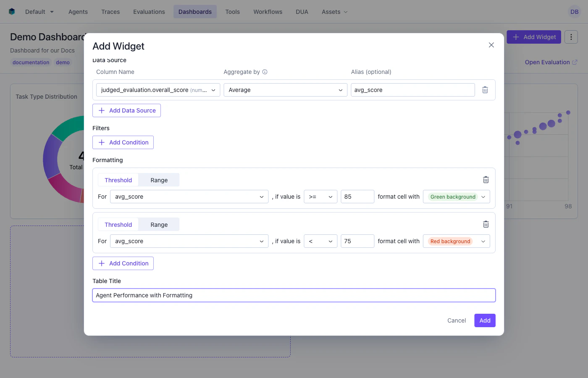Click the Open Evaluation external link icon
This screenshot has width=588, height=378.
tap(575, 62)
